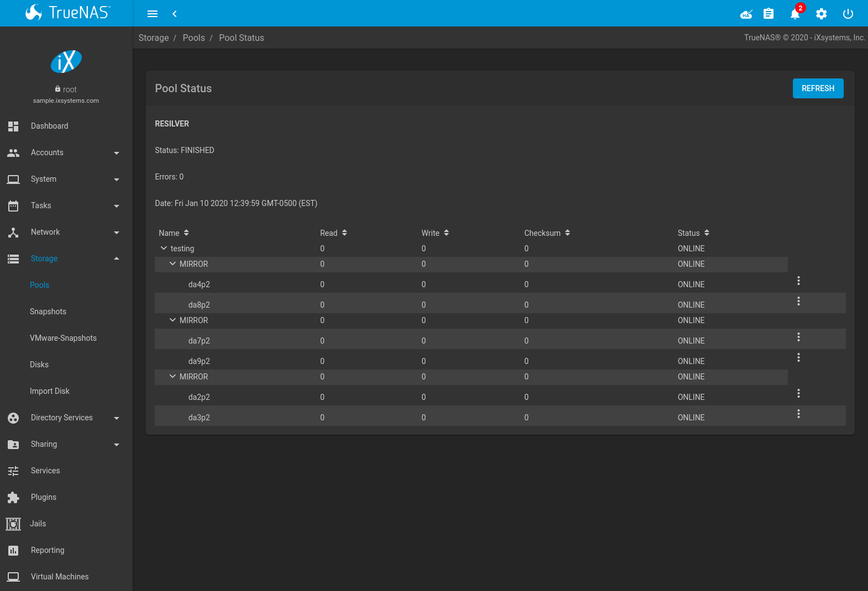Open Disks under Storage

pyautogui.click(x=39, y=365)
